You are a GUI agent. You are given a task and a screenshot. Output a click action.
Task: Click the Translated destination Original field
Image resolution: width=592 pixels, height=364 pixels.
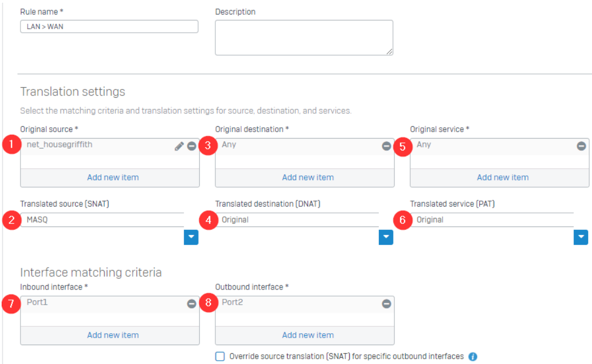297,220
